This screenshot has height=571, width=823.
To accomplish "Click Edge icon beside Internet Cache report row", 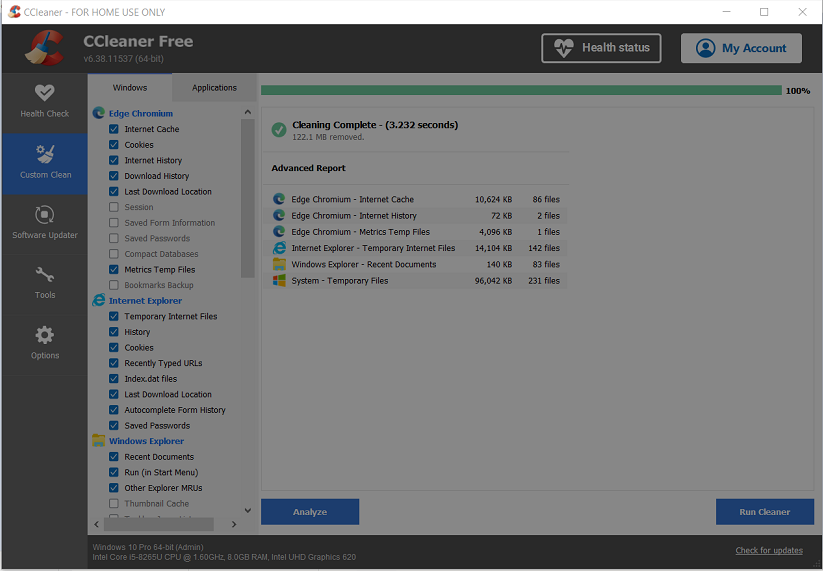I will coord(279,199).
